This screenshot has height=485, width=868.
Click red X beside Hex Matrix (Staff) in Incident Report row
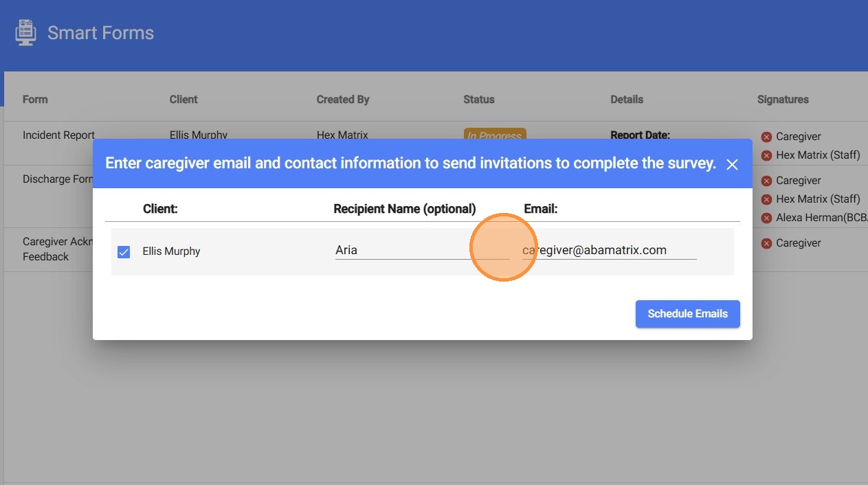coord(766,155)
